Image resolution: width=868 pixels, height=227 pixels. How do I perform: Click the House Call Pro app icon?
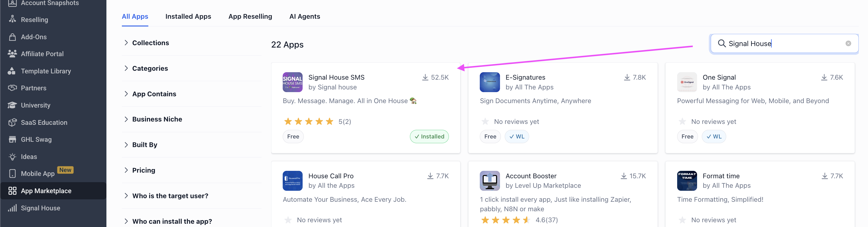pyautogui.click(x=292, y=181)
